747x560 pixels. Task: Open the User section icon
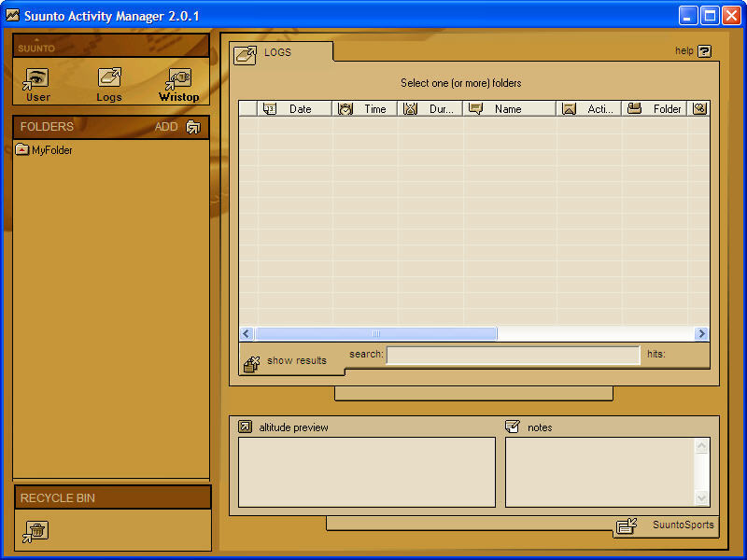(x=37, y=80)
